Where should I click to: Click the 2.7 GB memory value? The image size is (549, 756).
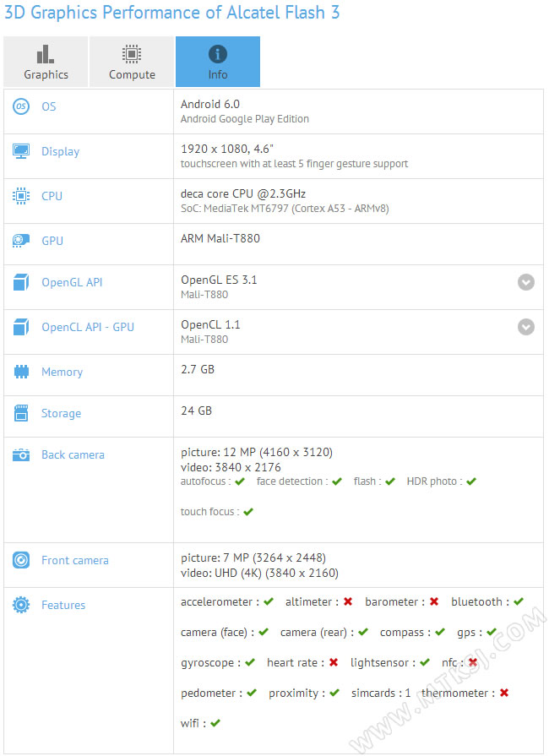(x=198, y=369)
